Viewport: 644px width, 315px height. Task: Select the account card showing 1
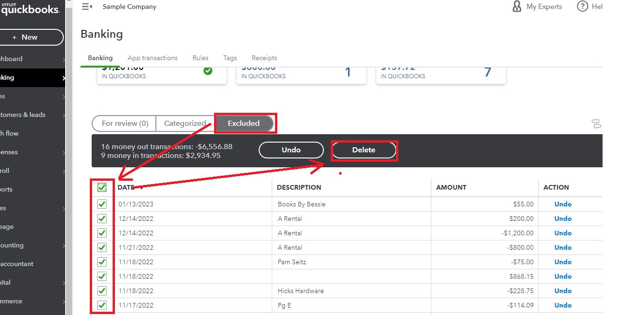tap(302, 76)
